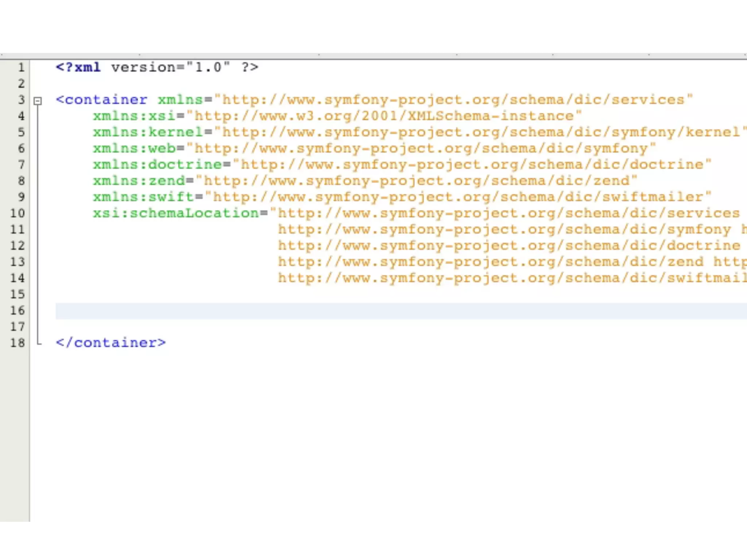Screen dimensions: 747x560
Task: Click line number 1 in gutter
Action: click(x=21, y=67)
